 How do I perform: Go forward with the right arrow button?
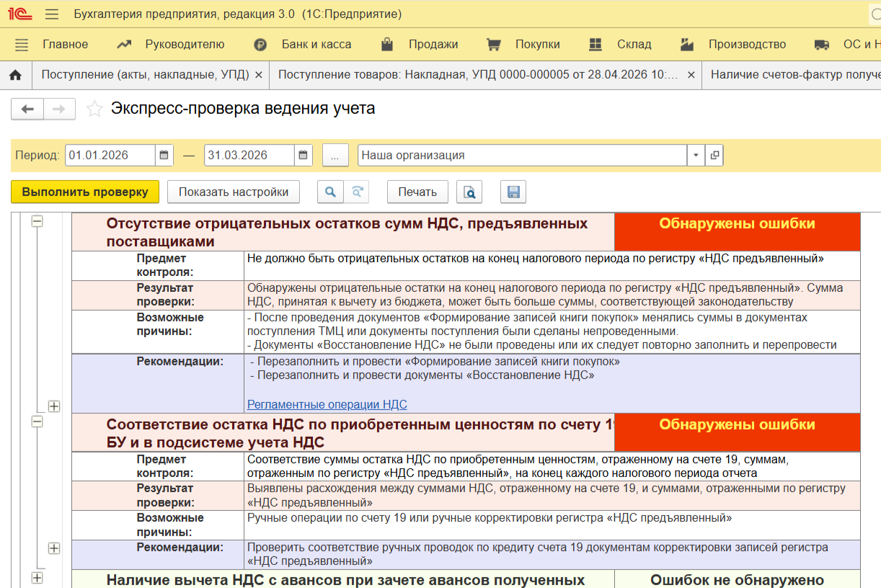pyautogui.click(x=59, y=110)
